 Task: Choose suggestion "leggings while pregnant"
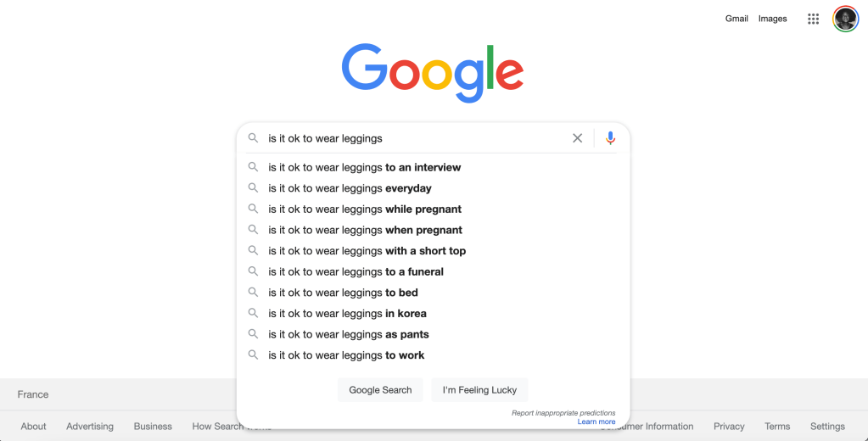[365, 209]
